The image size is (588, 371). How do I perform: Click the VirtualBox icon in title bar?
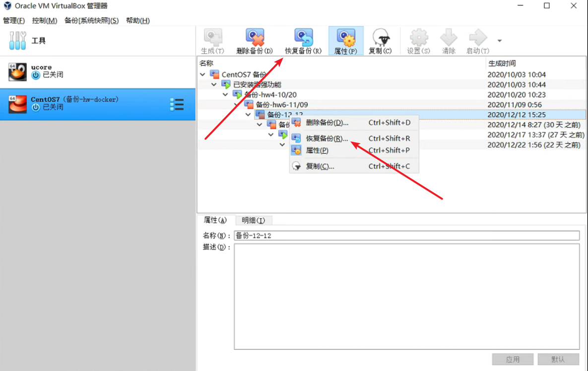point(7,5)
